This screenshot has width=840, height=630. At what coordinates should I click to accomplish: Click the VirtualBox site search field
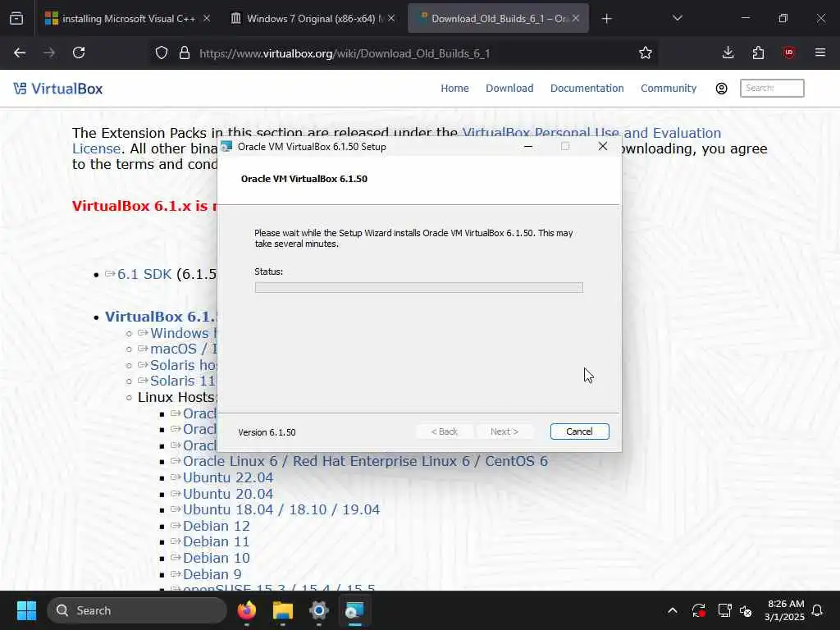[772, 89]
